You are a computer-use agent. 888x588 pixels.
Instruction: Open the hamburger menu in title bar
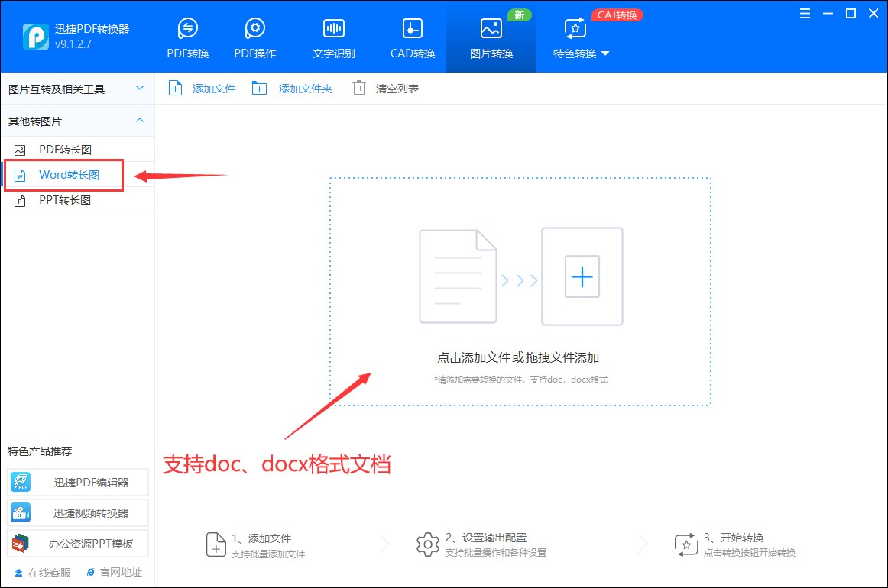click(x=805, y=14)
